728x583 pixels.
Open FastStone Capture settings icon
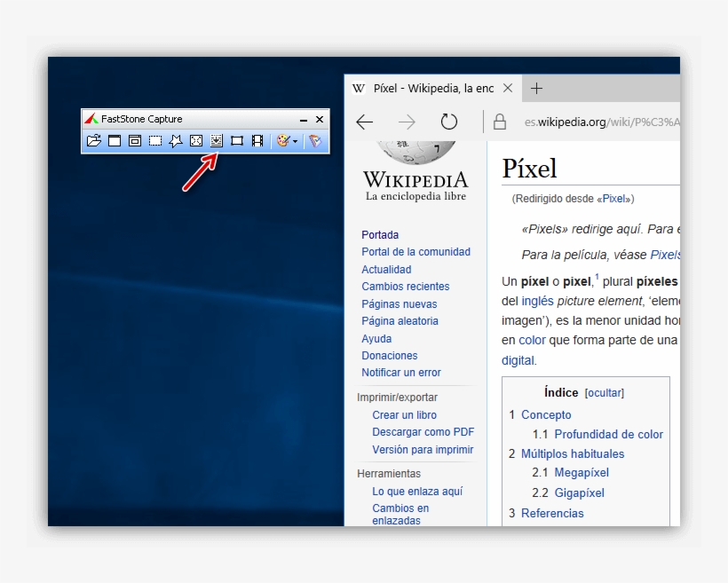pos(315,140)
